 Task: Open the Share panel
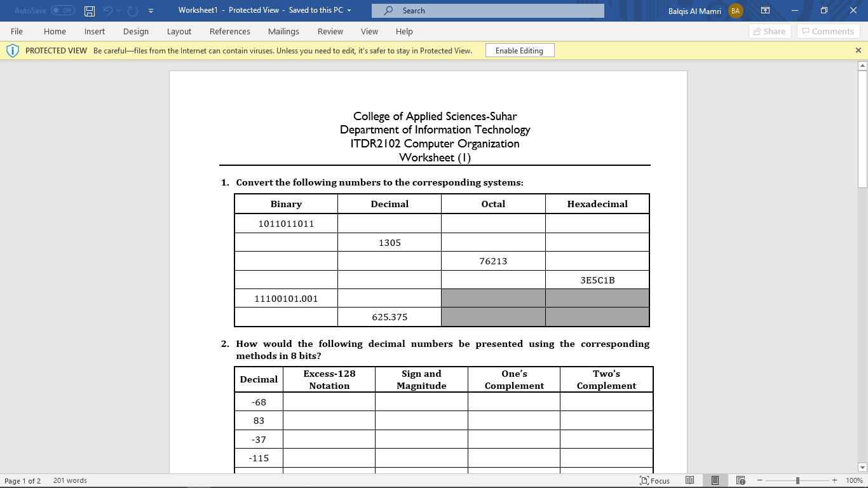coord(770,31)
